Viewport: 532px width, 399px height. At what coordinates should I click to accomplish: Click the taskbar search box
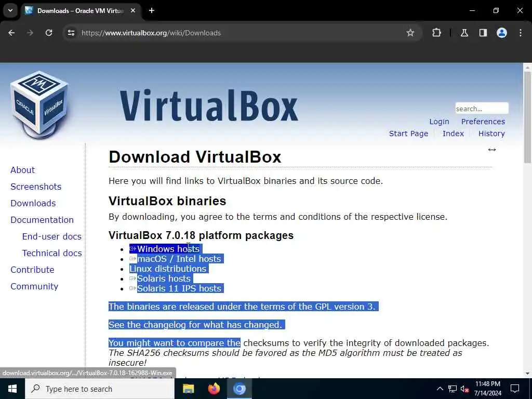pyautogui.click(x=100, y=389)
